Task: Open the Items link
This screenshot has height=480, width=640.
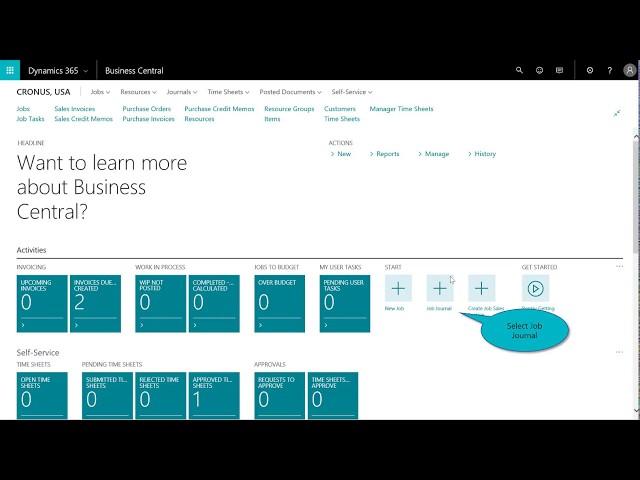Action: click(272, 119)
